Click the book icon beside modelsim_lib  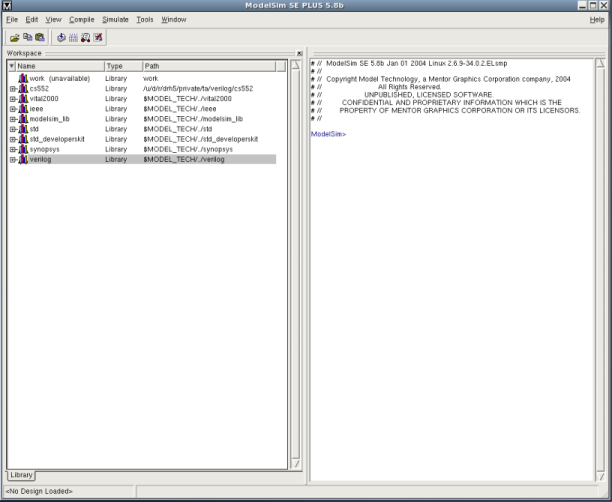[23, 119]
